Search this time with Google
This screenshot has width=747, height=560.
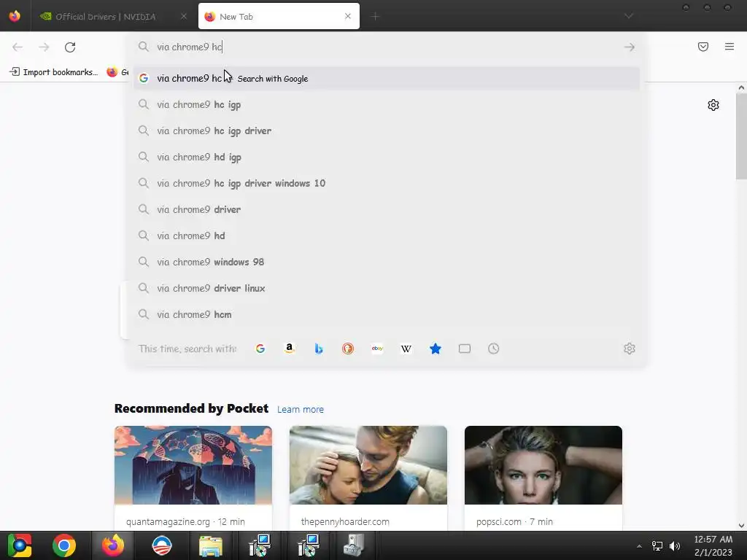click(x=260, y=349)
